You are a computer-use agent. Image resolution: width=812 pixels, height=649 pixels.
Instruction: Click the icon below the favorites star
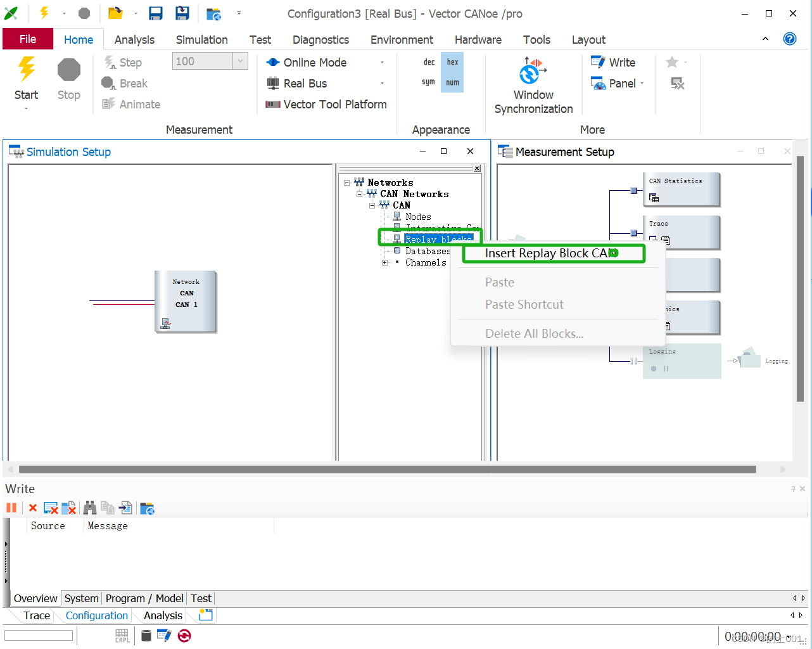[678, 84]
